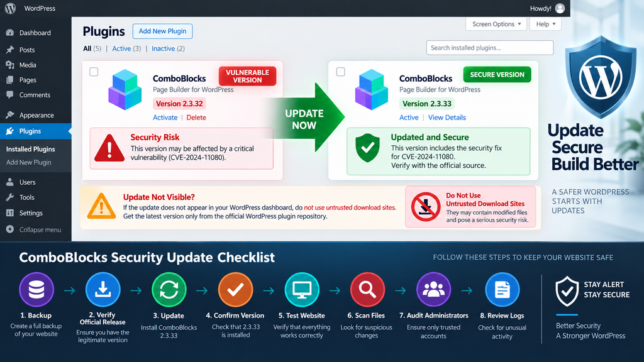Click the Tools wrench icon

click(10, 197)
